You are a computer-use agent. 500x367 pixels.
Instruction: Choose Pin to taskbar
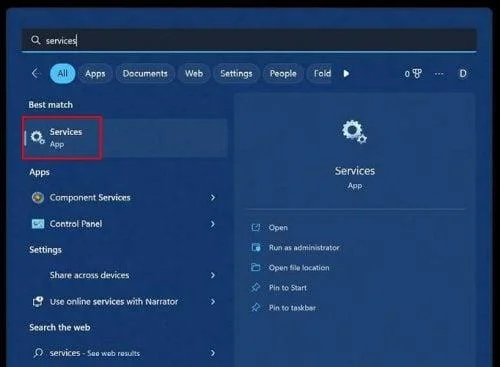point(292,308)
